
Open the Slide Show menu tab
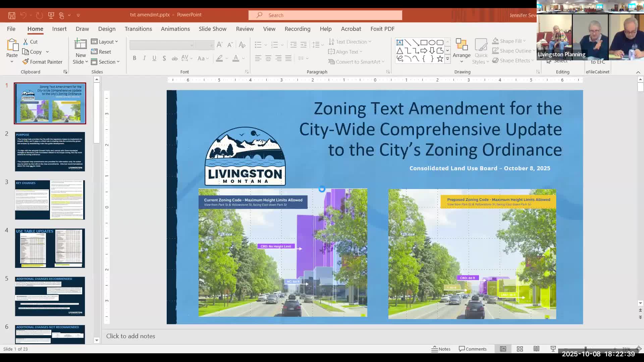coord(212,29)
